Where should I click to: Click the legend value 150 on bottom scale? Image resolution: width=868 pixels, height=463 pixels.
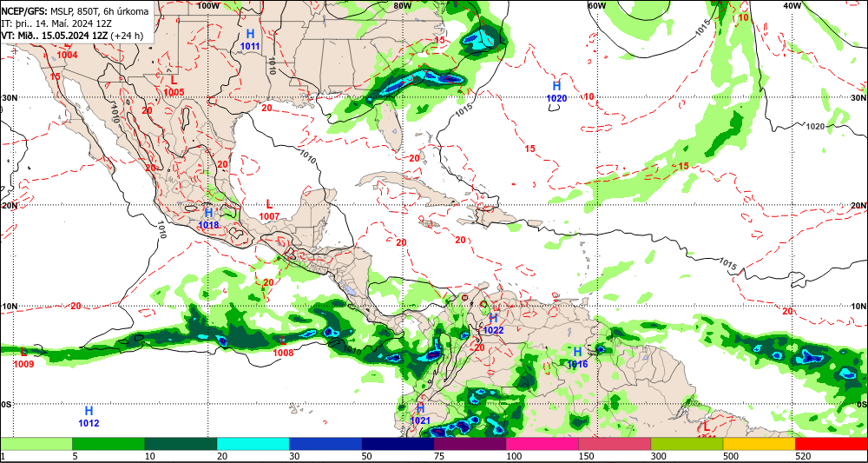tap(584, 456)
